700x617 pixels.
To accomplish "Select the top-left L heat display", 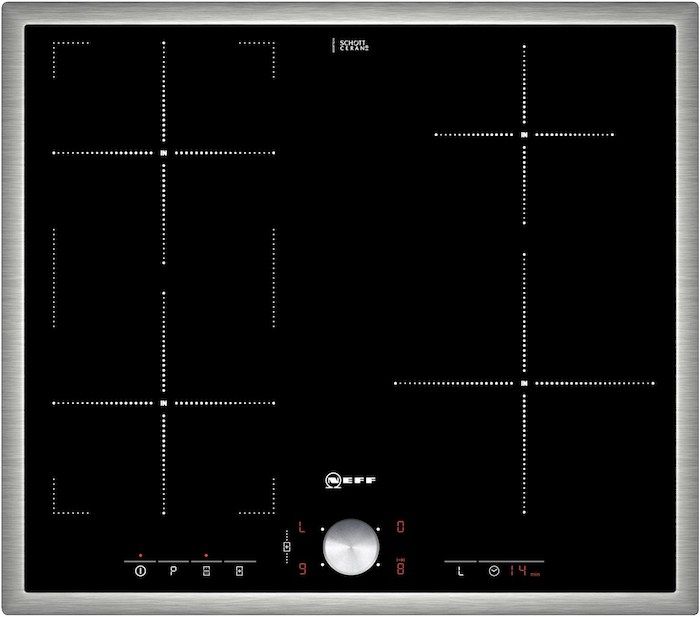I will click(301, 525).
